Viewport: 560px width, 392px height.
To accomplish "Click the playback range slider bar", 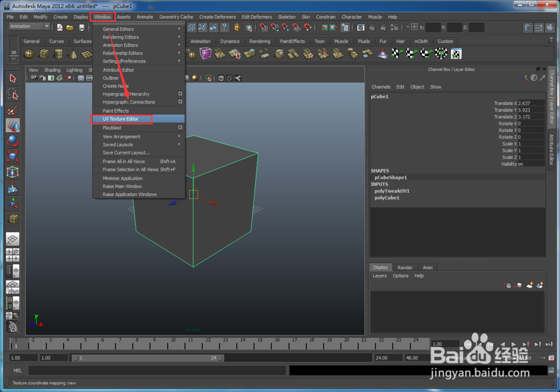I will point(147,358).
